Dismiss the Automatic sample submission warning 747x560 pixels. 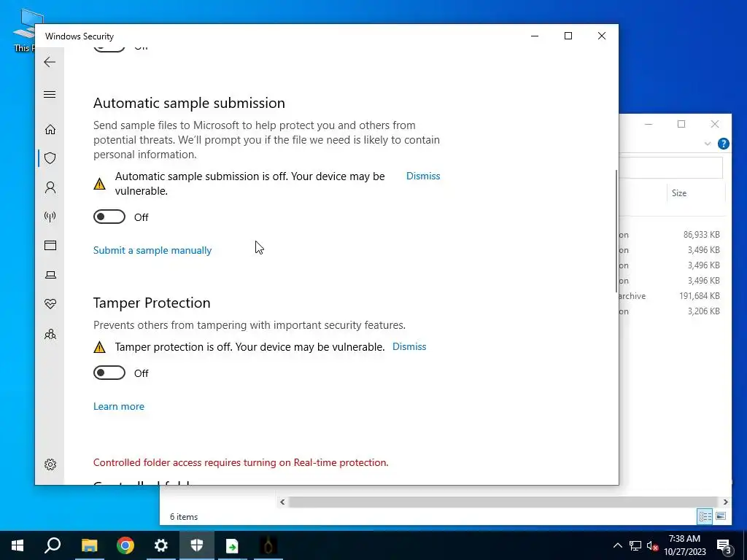point(423,176)
